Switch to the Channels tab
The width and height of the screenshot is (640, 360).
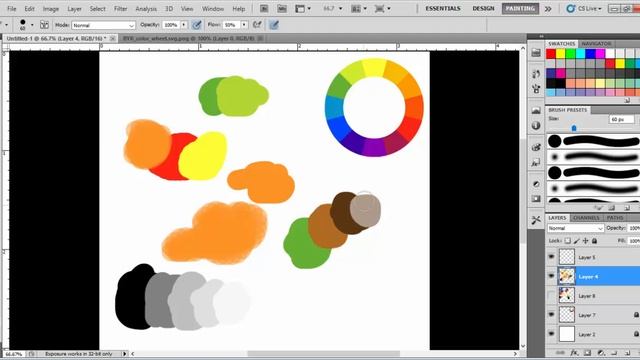(586, 218)
